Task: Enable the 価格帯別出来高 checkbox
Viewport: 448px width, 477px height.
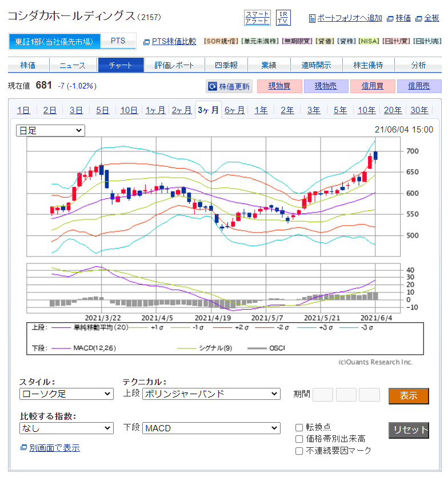Action: point(299,439)
